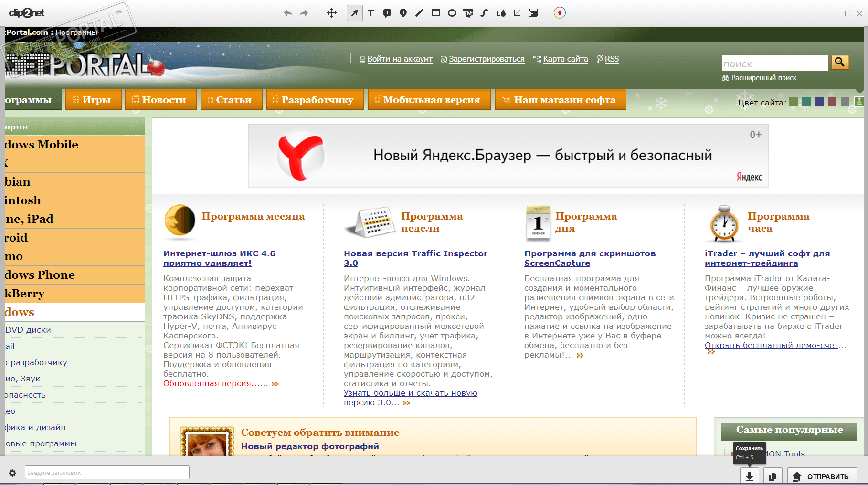Open the Мобильная версия menu tab

tap(429, 100)
